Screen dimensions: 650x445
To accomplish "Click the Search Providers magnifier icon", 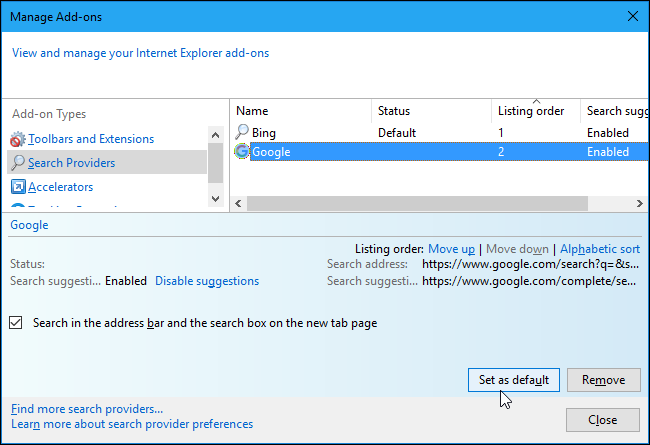I will pyautogui.click(x=18, y=163).
